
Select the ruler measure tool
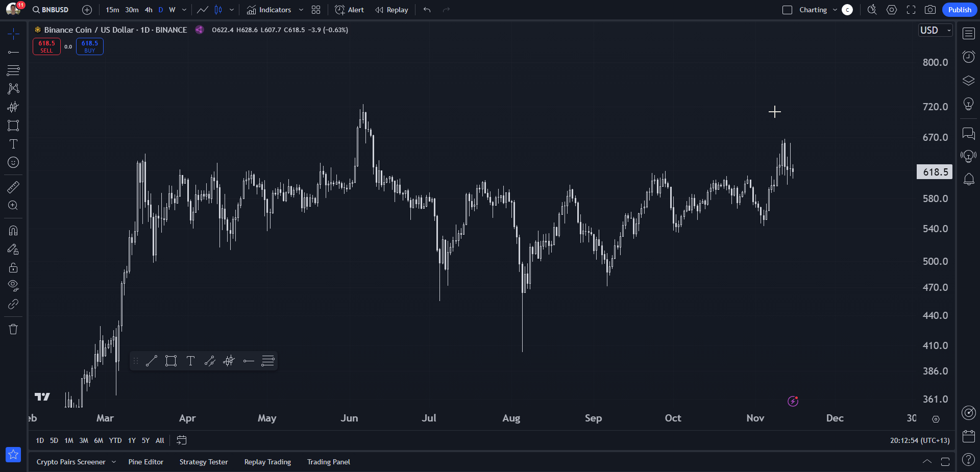[x=13, y=187]
